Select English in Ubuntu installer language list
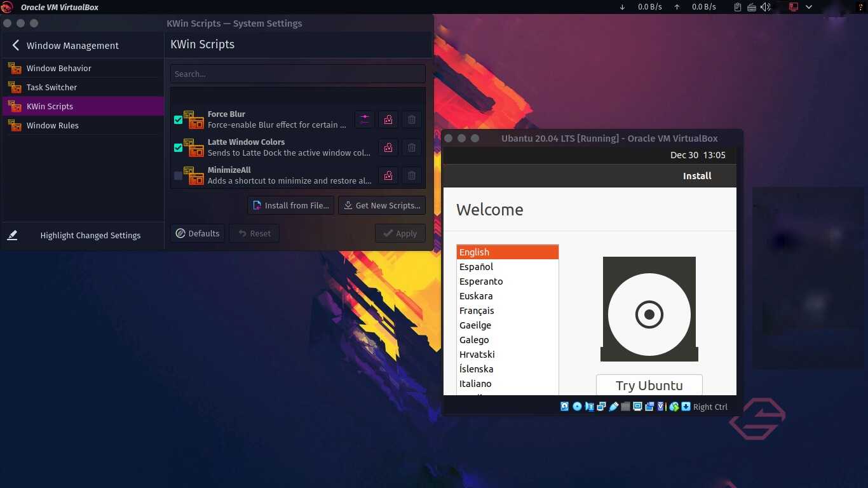Image resolution: width=868 pixels, height=488 pixels. point(508,252)
